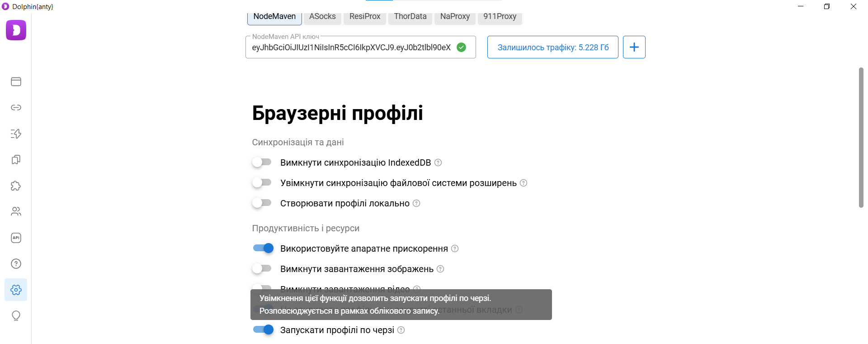This screenshot has width=868, height=344.
Task: Toggle Вимкнути завантаження зображень switch
Action: [262, 268]
